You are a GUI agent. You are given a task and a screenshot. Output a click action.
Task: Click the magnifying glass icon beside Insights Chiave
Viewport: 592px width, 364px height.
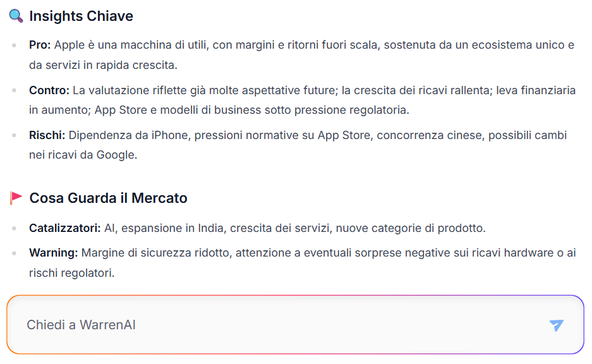[16, 16]
